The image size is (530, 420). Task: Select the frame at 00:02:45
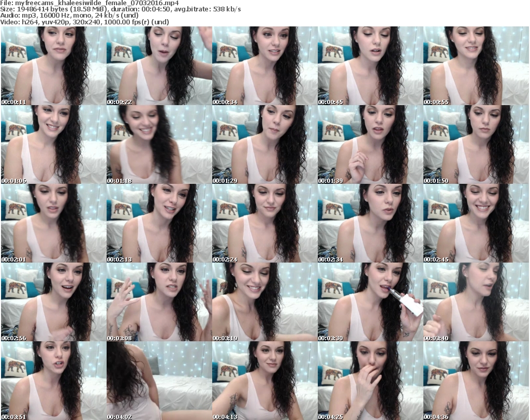(476, 223)
